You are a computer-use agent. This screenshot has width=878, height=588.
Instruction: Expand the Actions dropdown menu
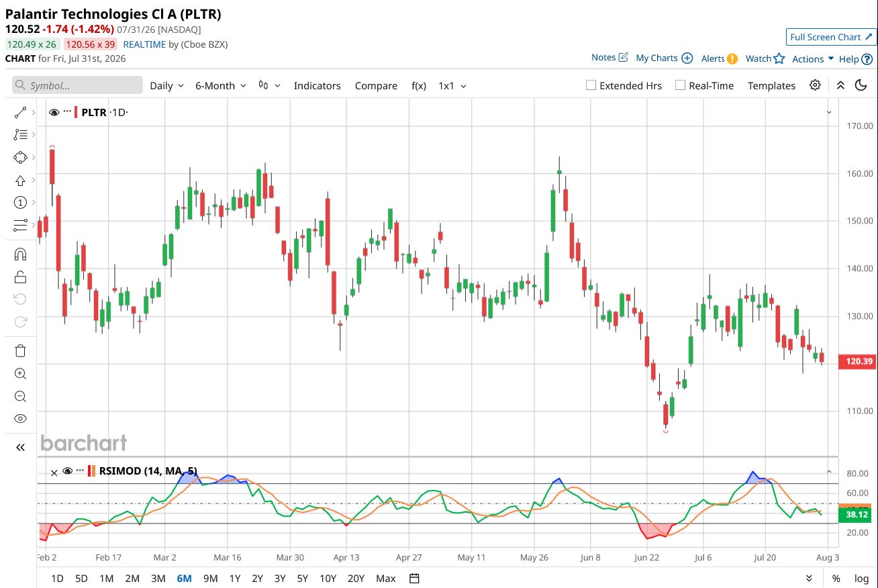pos(813,58)
